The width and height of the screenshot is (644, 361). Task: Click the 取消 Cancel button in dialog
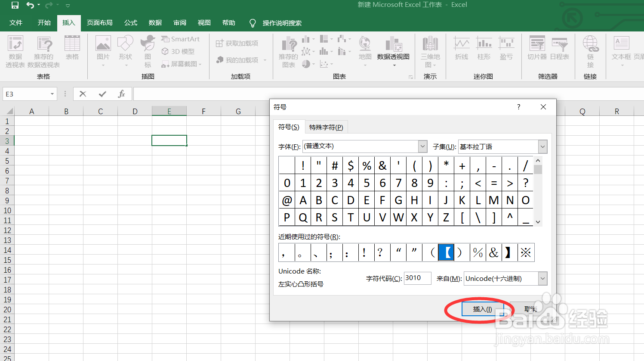530,309
